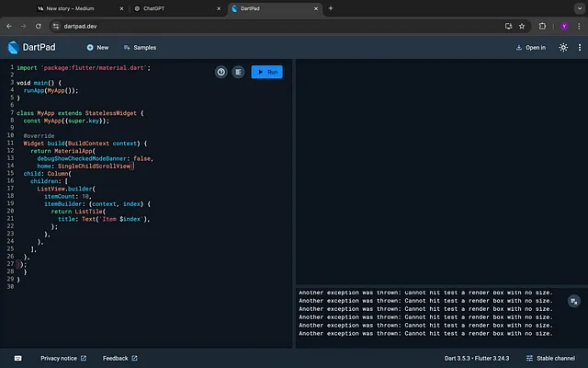Screen dimensions: 588x368
Task: Toggle light/dark theme sun icon
Action: (x=563, y=47)
